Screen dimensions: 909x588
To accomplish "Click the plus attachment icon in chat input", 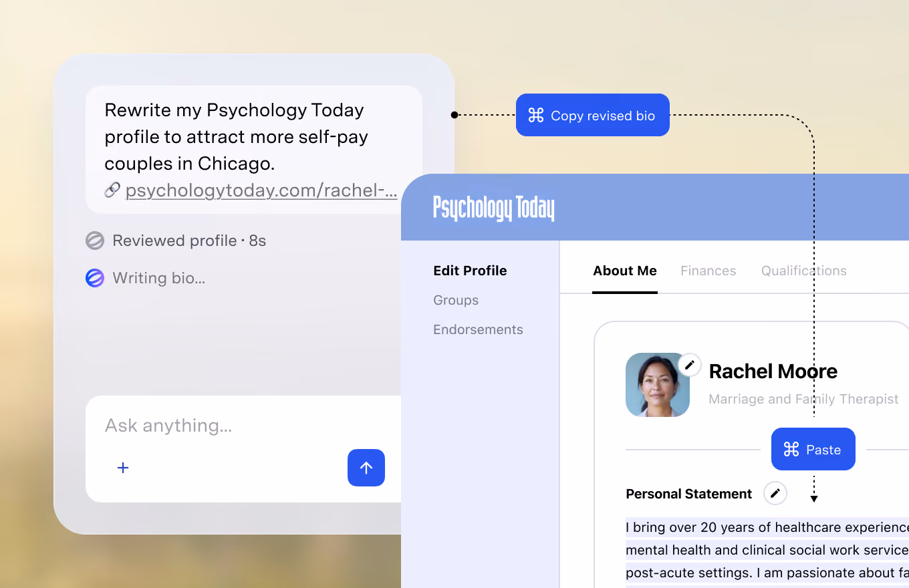I will 123,468.
